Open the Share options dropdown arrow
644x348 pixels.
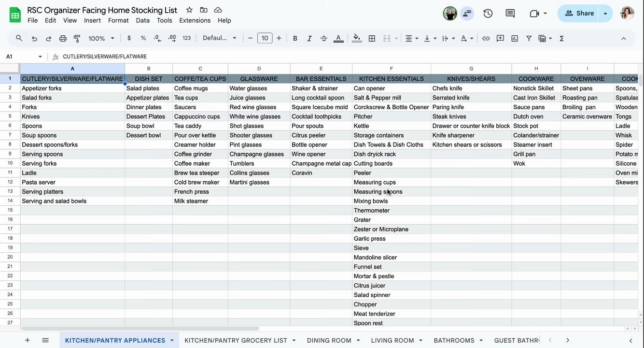tap(605, 14)
